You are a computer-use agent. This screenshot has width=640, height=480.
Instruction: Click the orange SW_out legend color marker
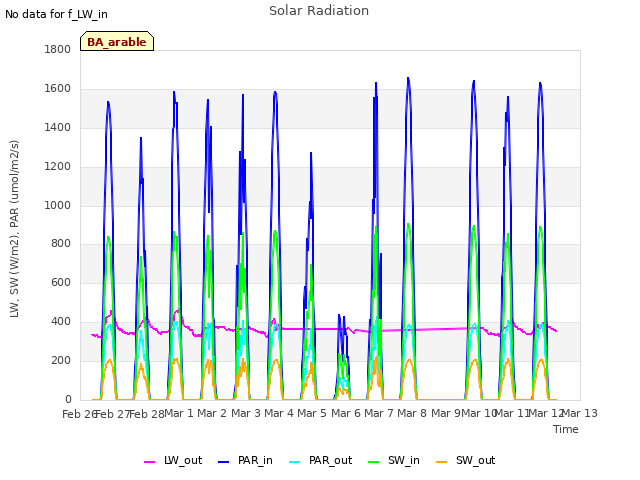pos(442,462)
